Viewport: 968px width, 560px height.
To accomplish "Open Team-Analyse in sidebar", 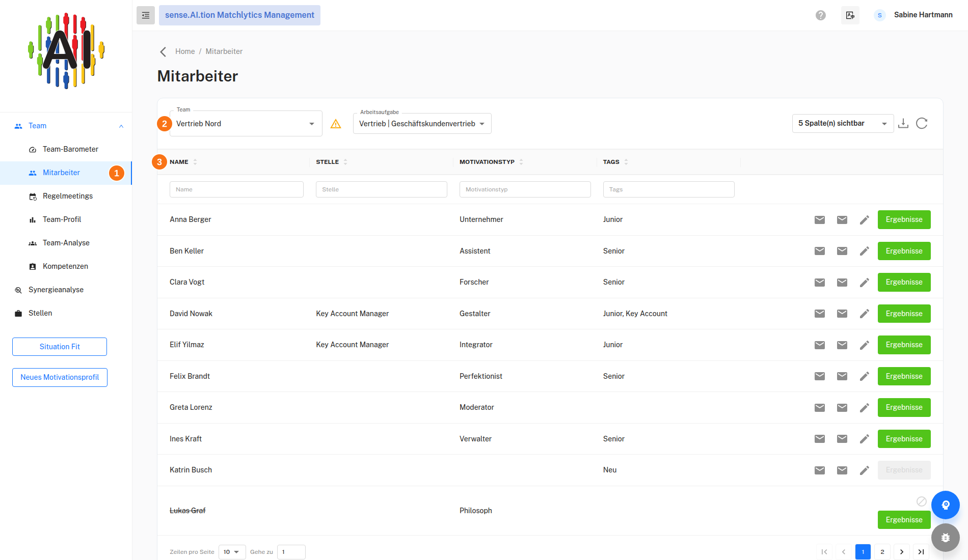I will [x=66, y=243].
